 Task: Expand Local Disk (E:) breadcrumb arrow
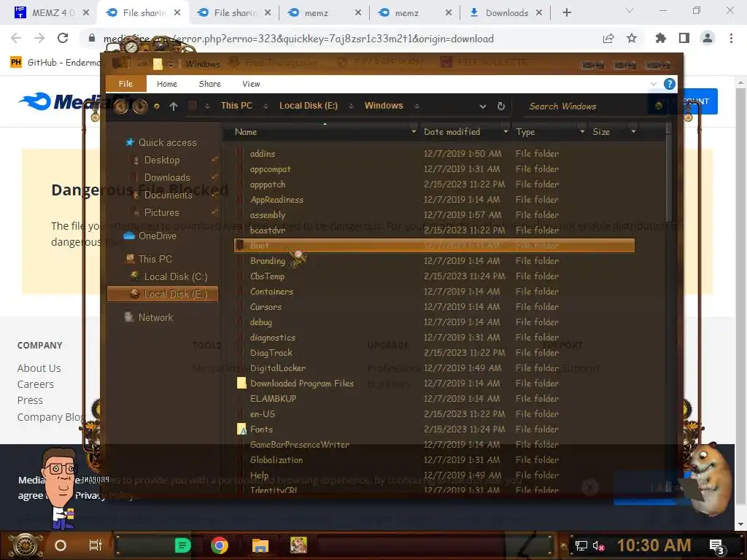[351, 106]
